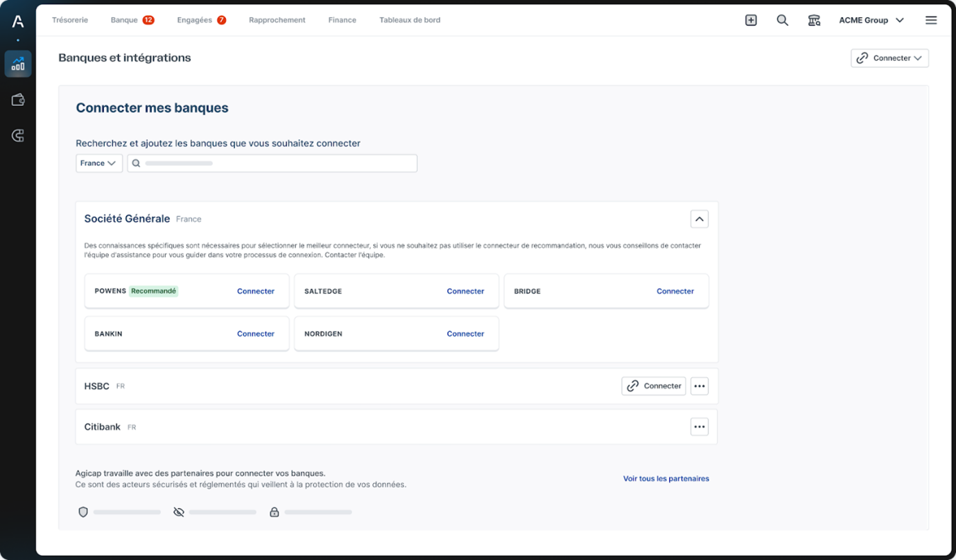Click Voir tous les partenaires link
956x560 pixels.
point(666,478)
